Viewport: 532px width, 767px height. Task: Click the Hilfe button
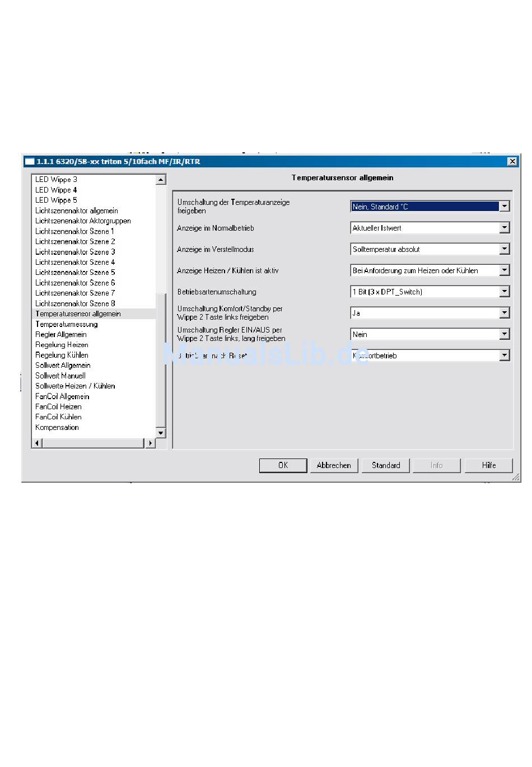[489, 465]
